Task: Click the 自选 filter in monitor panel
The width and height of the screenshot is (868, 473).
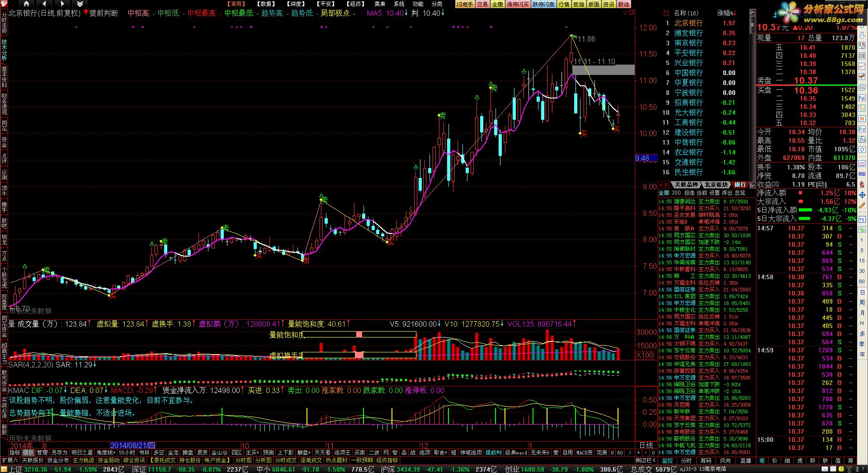Action: click(x=689, y=193)
